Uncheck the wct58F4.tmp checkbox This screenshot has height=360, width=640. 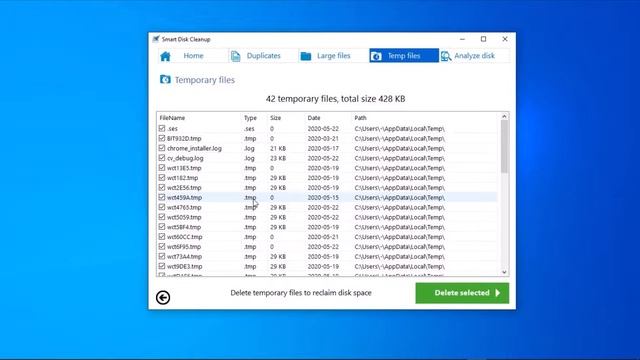pyautogui.click(x=162, y=227)
